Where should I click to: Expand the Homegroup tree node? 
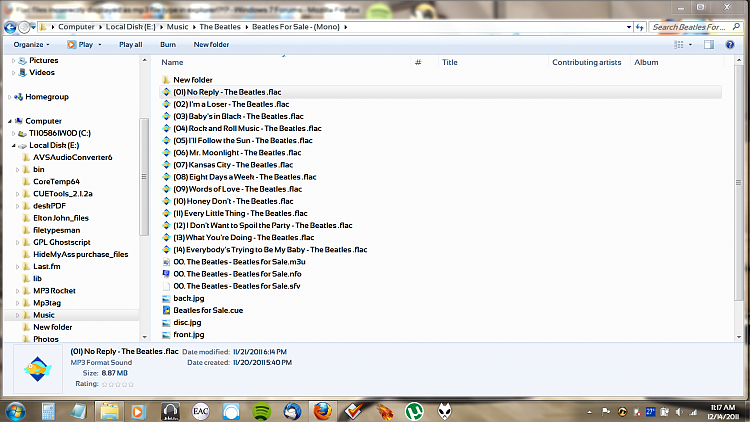pyautogui.click(x=10, y=97)
